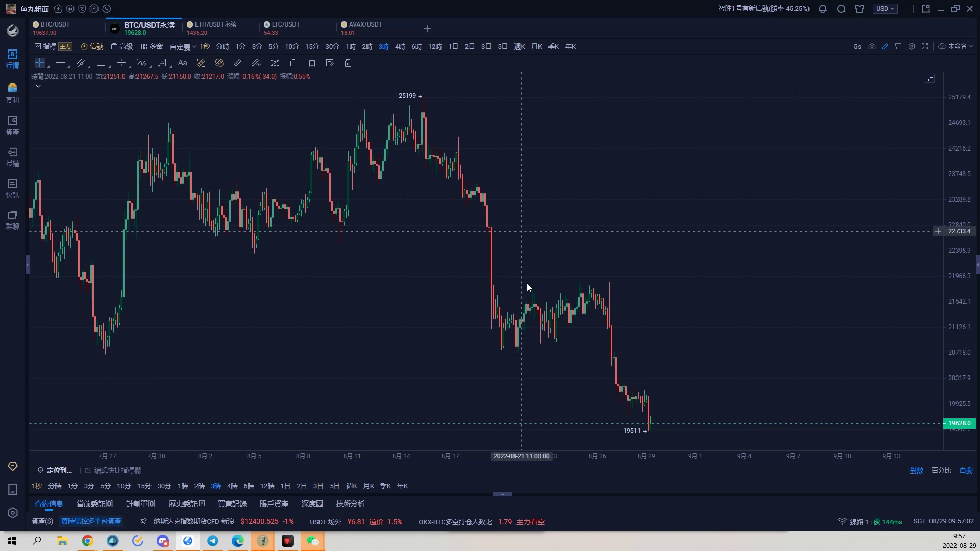Toggle the 對數 logarithmic scale
This screenshot has width=980, height=551.
tap(916, 470)
